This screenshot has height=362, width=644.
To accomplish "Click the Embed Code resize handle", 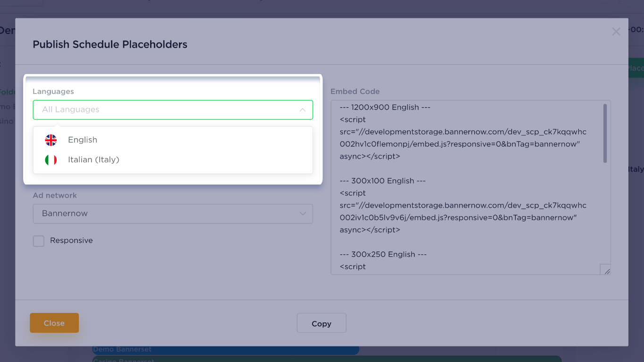I will (606, 269).
